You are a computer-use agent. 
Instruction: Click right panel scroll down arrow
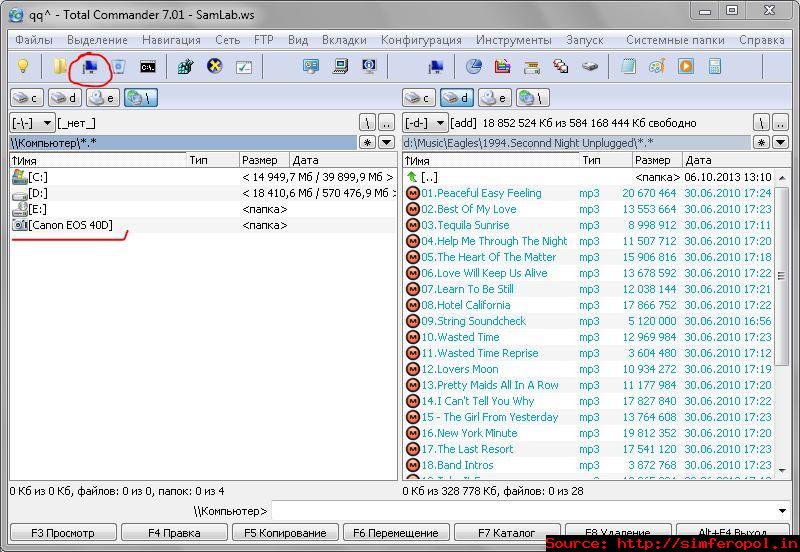tap(782, 470)
